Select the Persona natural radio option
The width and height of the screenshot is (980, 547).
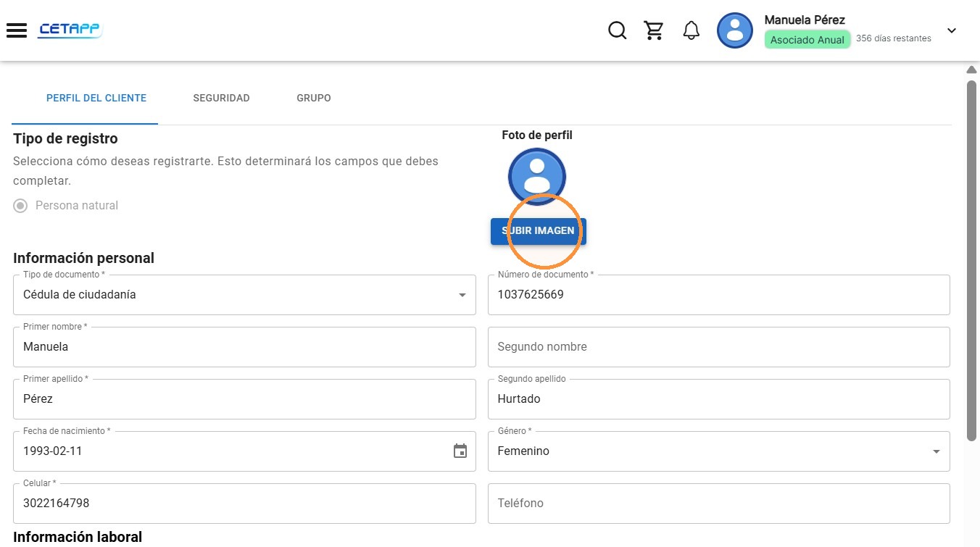coord(21,206)
